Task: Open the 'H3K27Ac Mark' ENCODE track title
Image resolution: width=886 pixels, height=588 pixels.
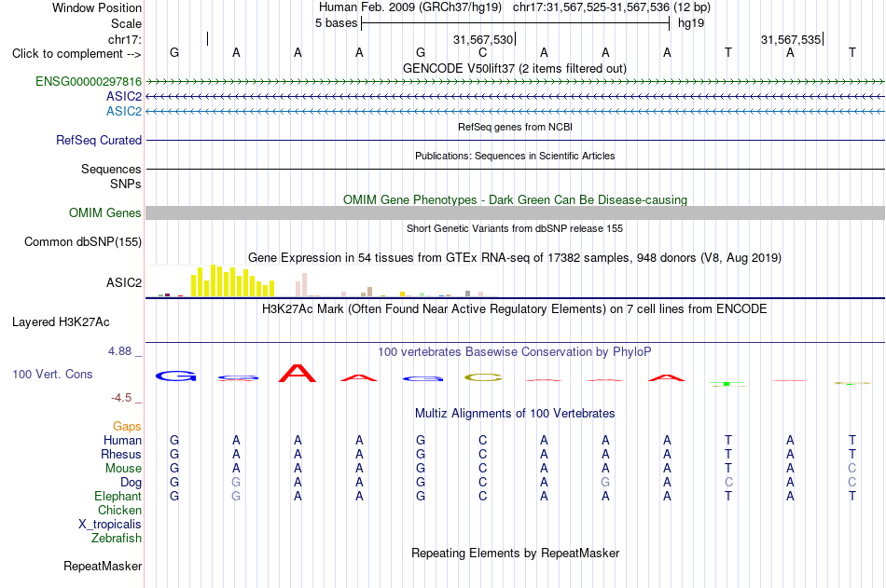Action: pyautogui.click(x=515, y=309)
